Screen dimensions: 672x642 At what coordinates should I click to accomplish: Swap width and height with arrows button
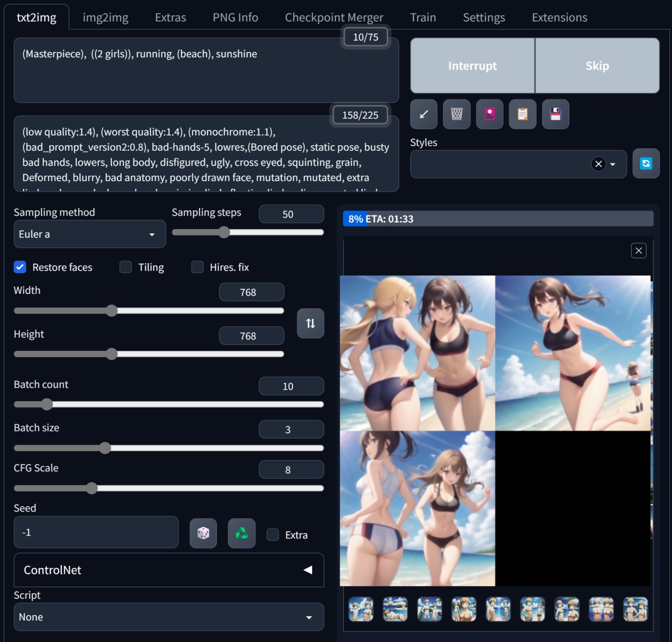310,323
